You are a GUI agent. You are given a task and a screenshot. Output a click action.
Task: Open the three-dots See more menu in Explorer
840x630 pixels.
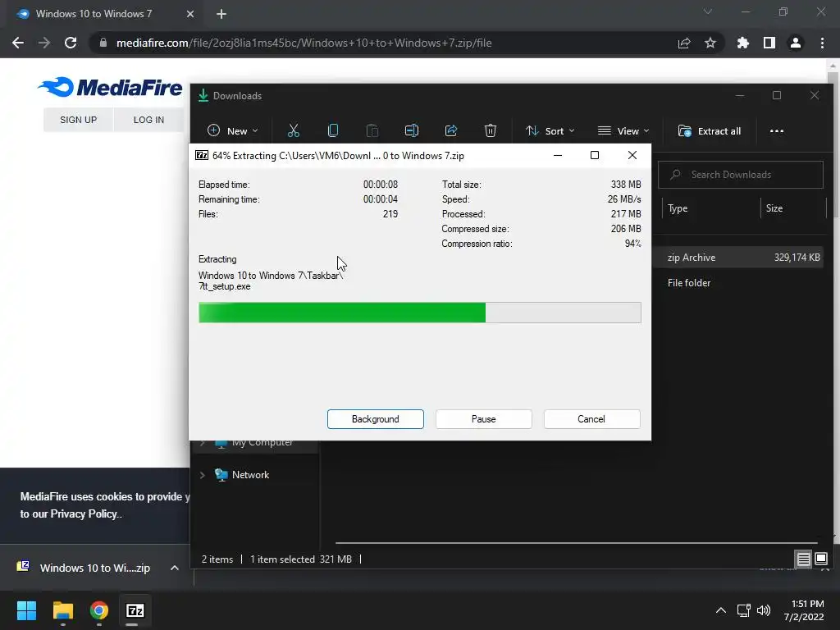(x=776, y=131)
